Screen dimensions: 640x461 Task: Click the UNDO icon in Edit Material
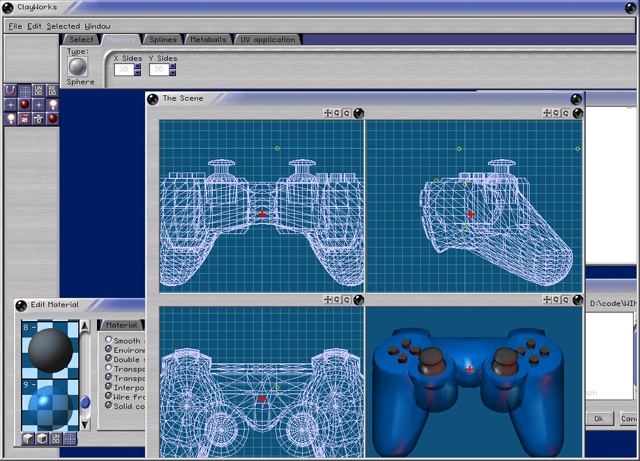[x=56, y=439]
